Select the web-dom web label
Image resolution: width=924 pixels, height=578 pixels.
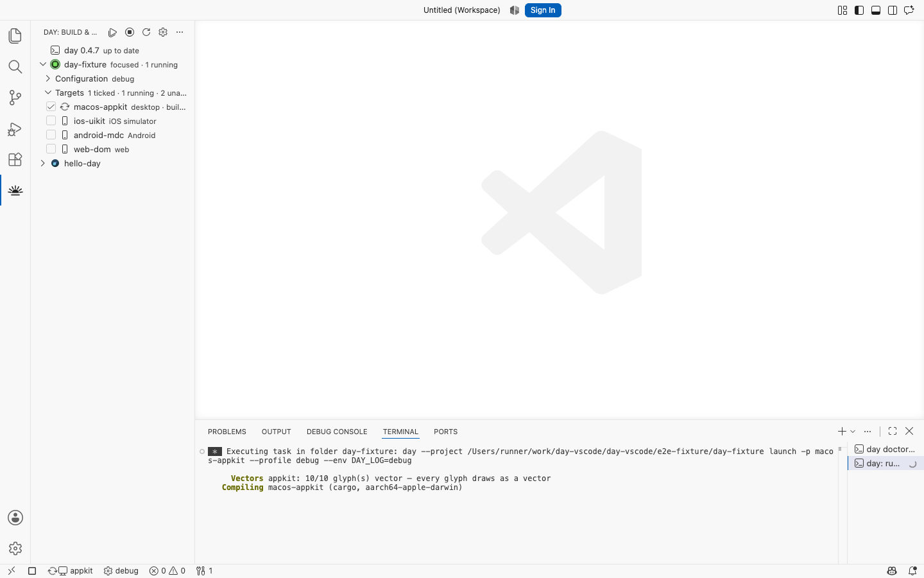point(101,149)
